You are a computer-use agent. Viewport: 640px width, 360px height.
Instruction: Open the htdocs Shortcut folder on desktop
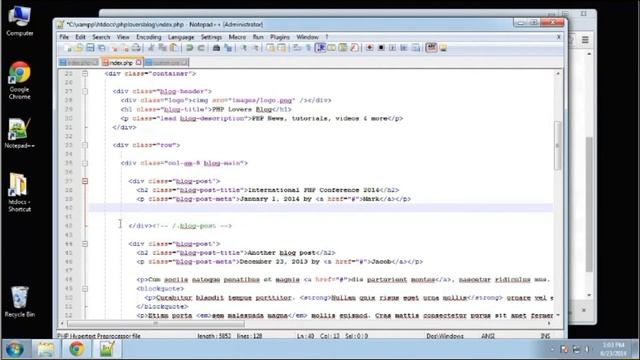19,192
